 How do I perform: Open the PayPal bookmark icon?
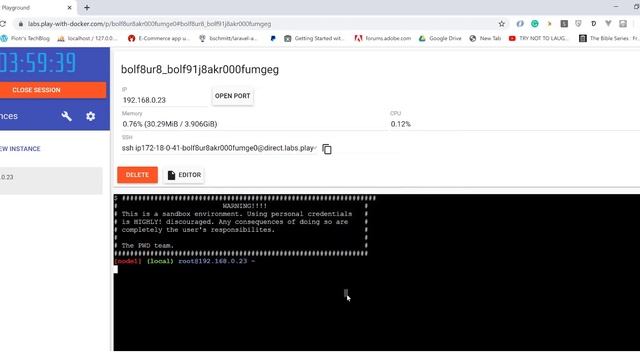click(273, 38)
